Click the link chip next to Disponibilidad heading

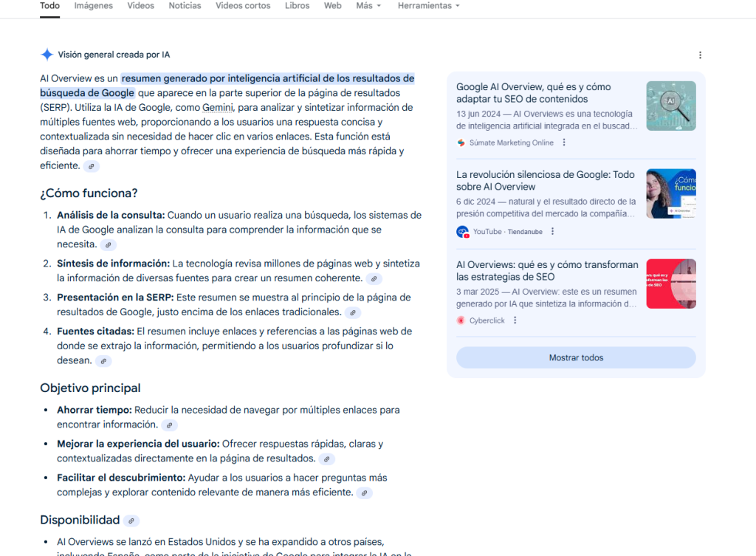[131, 521]
